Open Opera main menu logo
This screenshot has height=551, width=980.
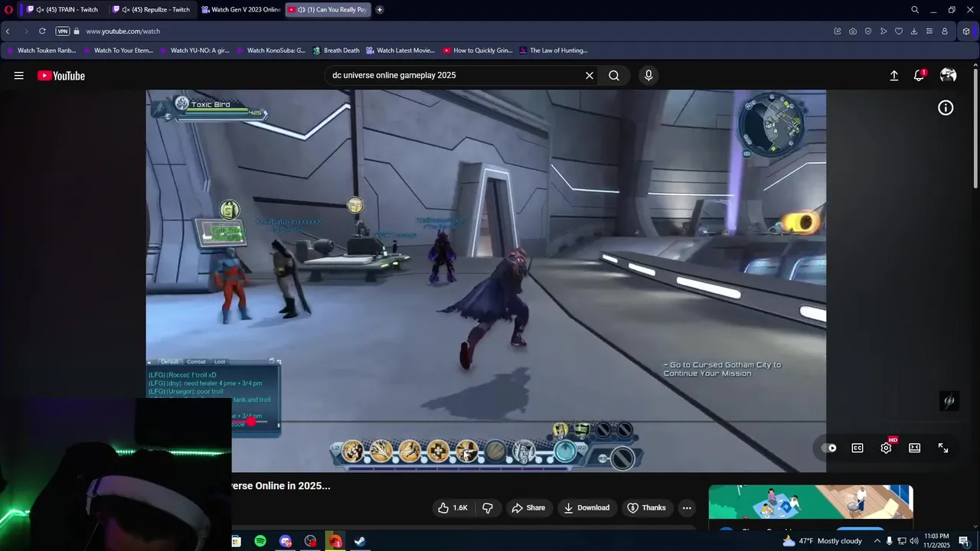(x=8, y=10)
